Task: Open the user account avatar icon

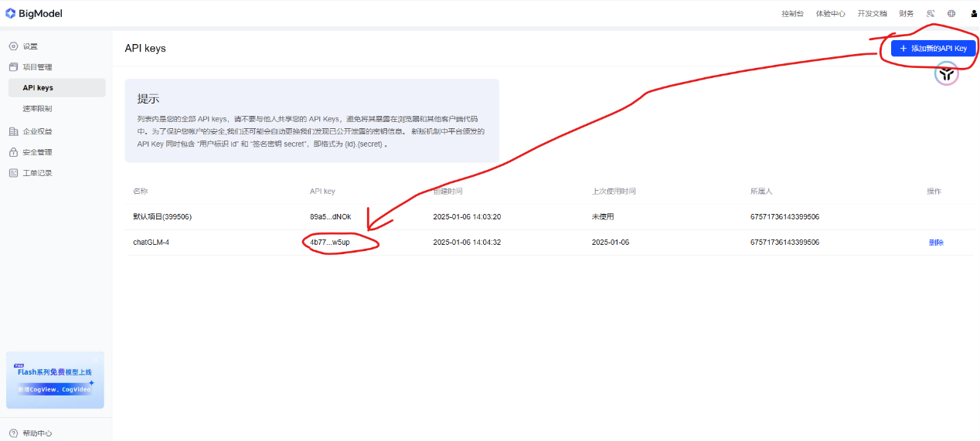Action: click(974, 13)
